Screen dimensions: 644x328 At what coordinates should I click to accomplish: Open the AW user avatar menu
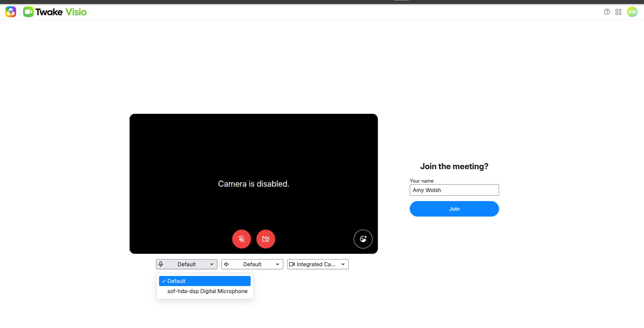point(632,12)
